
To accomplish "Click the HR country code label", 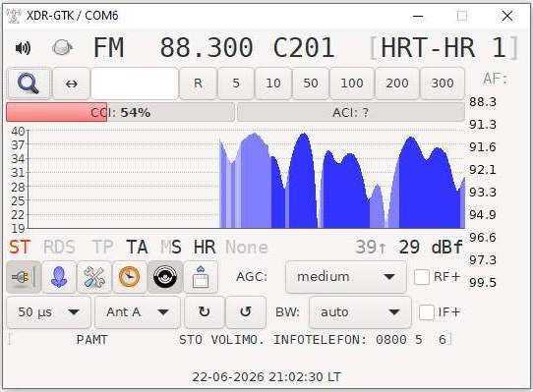I will pos(205,247).
